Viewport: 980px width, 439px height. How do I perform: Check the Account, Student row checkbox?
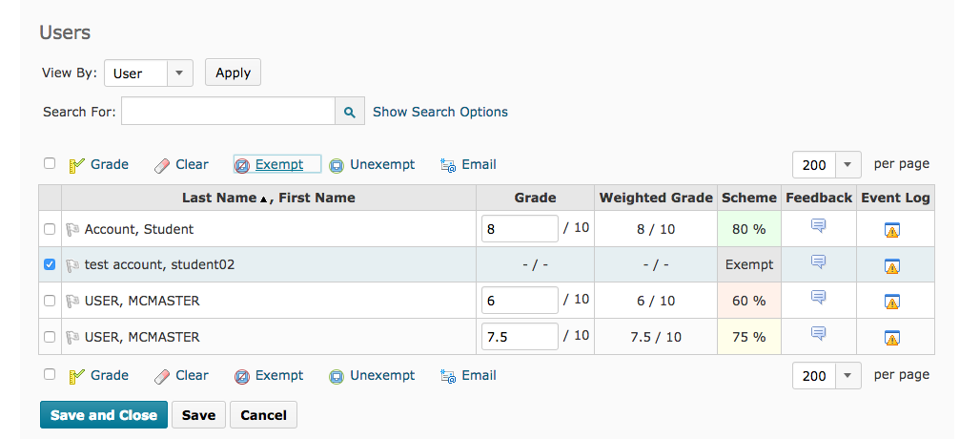(x=50, y=229)
